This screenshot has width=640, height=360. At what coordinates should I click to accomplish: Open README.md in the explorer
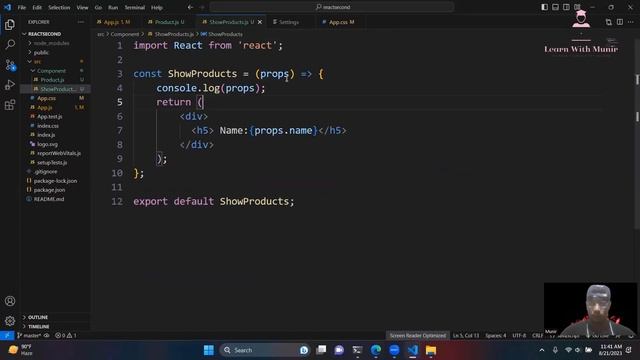click(x=49, y=199)
